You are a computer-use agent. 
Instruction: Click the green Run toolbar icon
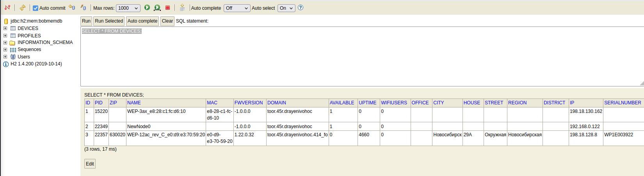tap(147, 7)
